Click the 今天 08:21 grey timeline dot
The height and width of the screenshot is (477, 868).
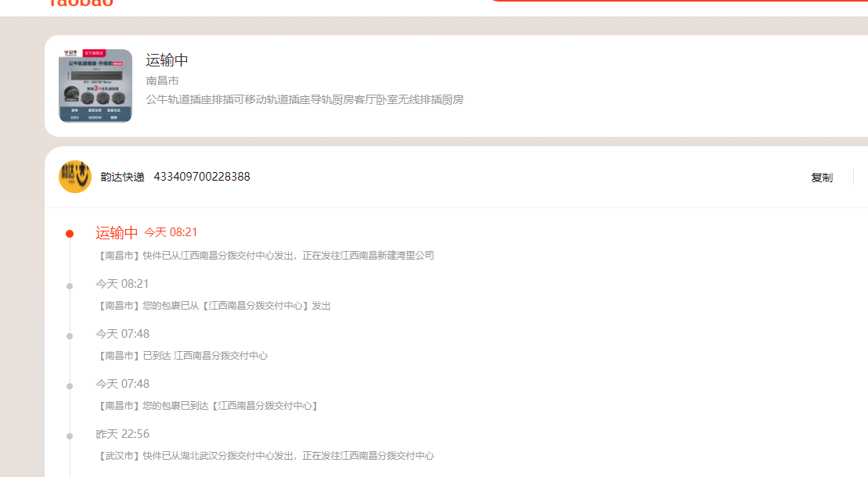click(x=70, y=286)
